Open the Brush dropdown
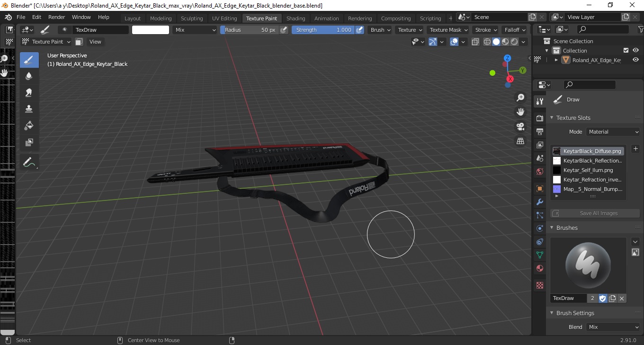644x345 pixels. [380, 30]
